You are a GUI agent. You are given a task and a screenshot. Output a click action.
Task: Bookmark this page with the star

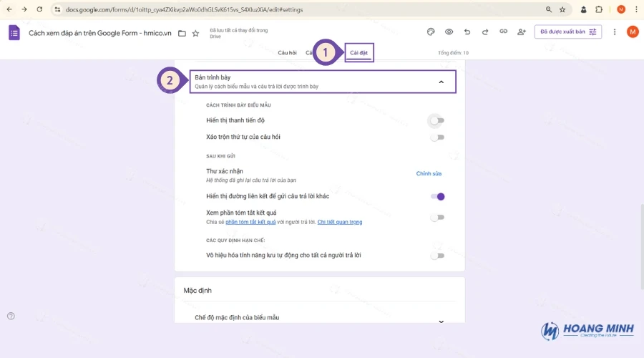(x=562, y=9)
